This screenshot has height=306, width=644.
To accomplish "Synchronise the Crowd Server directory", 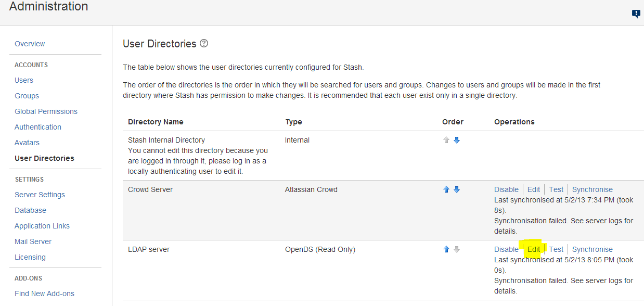I will click(593, 189).
